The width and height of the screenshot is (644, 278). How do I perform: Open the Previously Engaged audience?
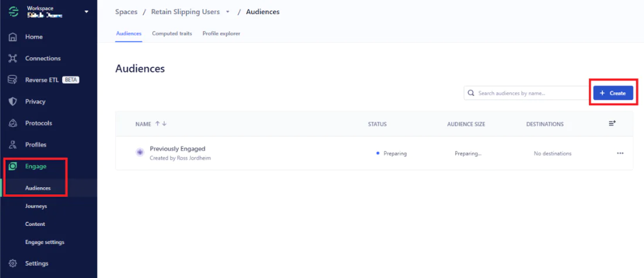177,149
